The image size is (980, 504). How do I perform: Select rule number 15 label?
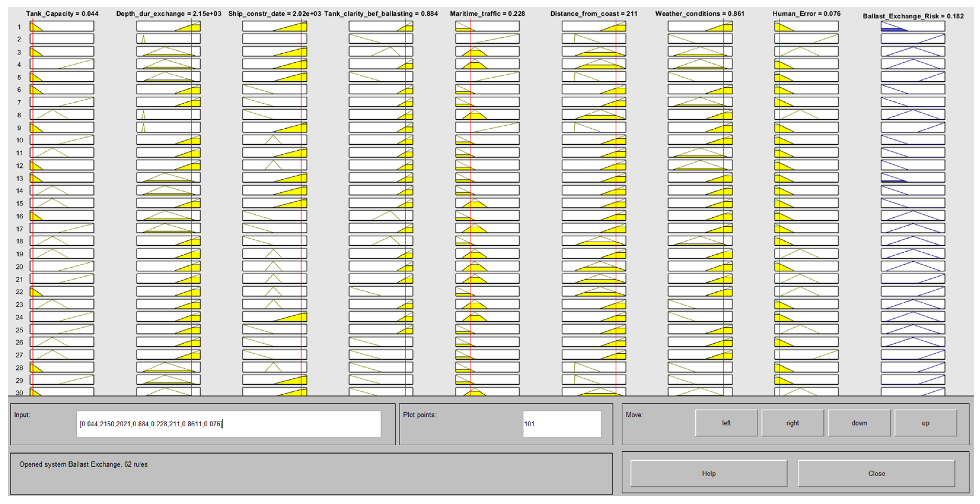click(19, 203)
